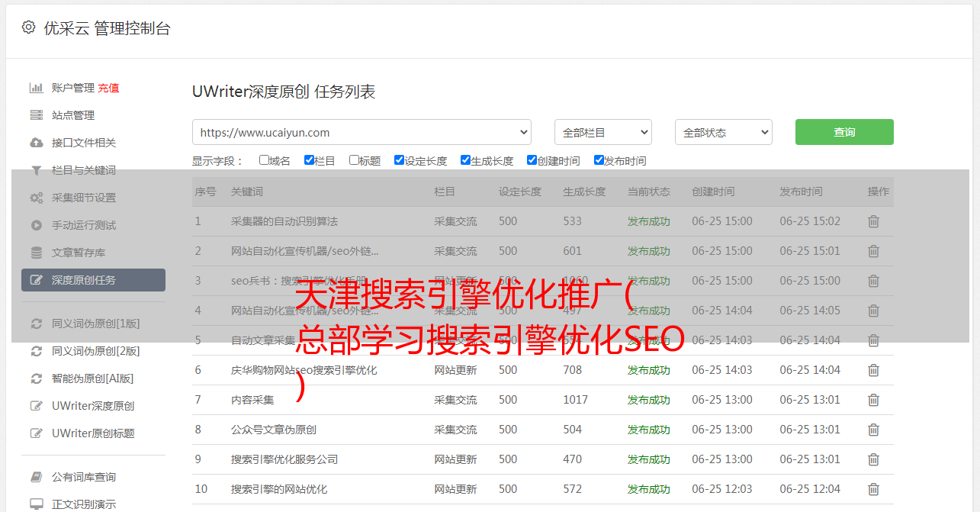980x512 pixels.
Task: Click the gear icon beside 优采云 管理控制台
Action: 28,27
